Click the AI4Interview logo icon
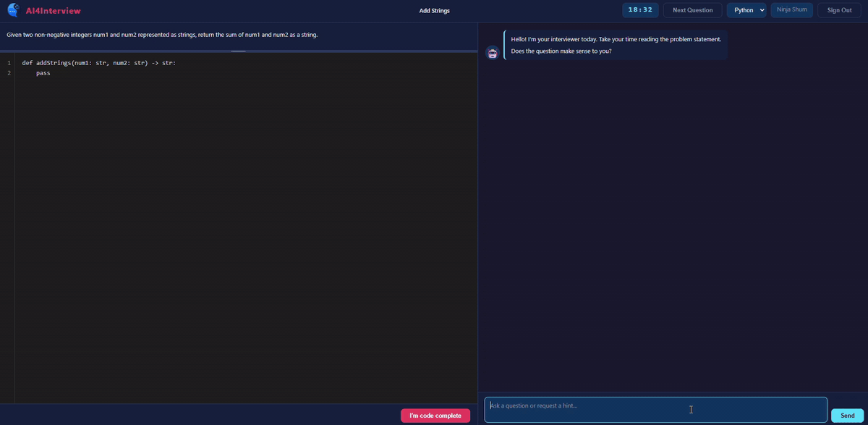Screen dimensions: 868x425 point(13,10)
